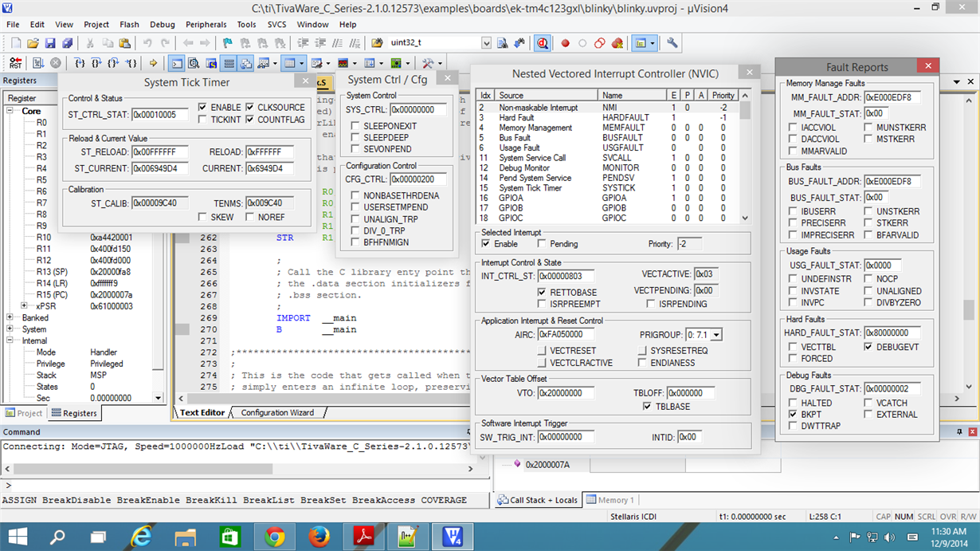Click the Save file icon
Image resolution: width=980 pixels, height=551 pixels.
tap(50, 43)
